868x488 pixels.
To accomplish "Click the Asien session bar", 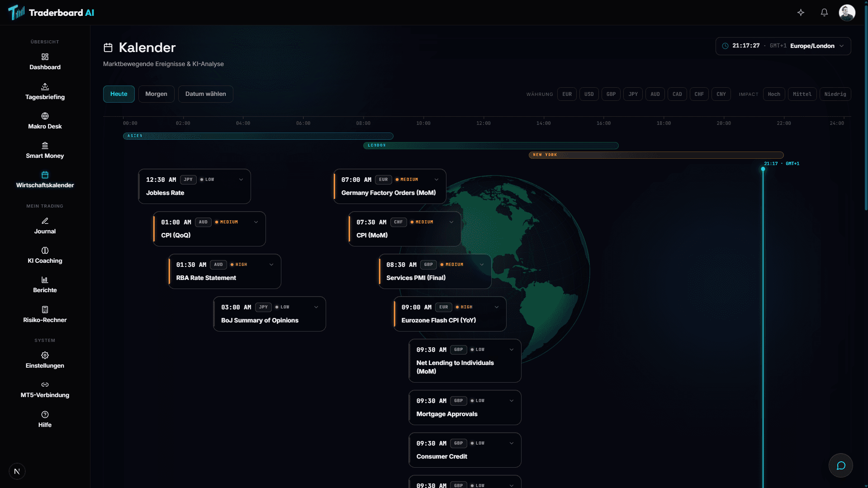I will [258, 136].
